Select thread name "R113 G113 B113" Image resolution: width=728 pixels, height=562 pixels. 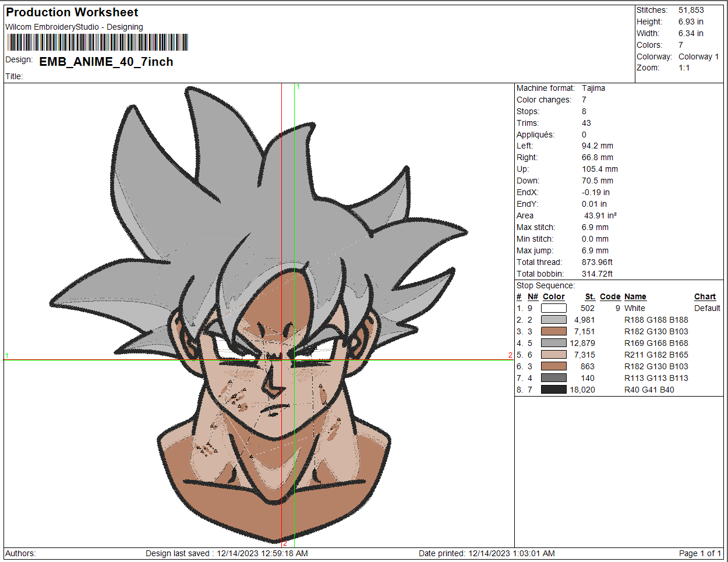[x=656, y=378]
